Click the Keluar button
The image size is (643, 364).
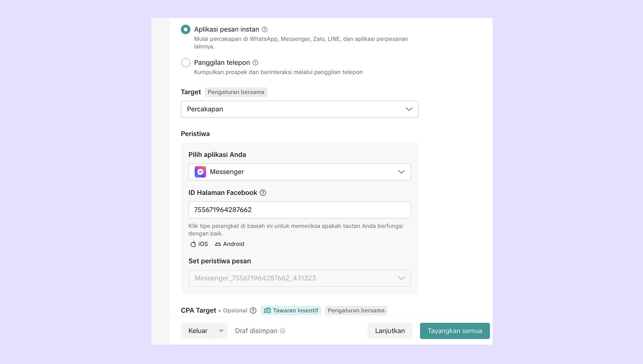point(198,331)
